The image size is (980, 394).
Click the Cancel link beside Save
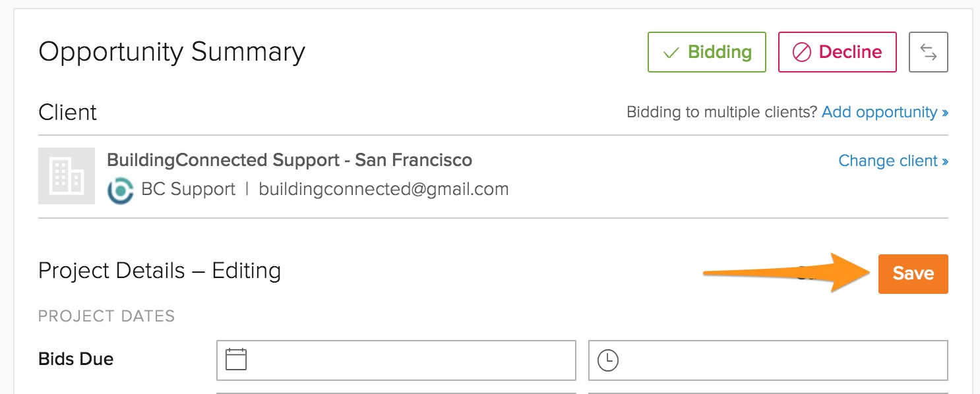806,273
